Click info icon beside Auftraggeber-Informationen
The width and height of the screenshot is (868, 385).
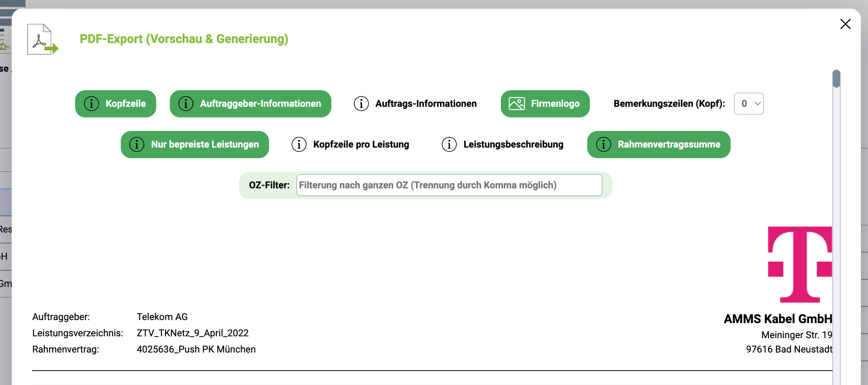click(x=186, y=103)
